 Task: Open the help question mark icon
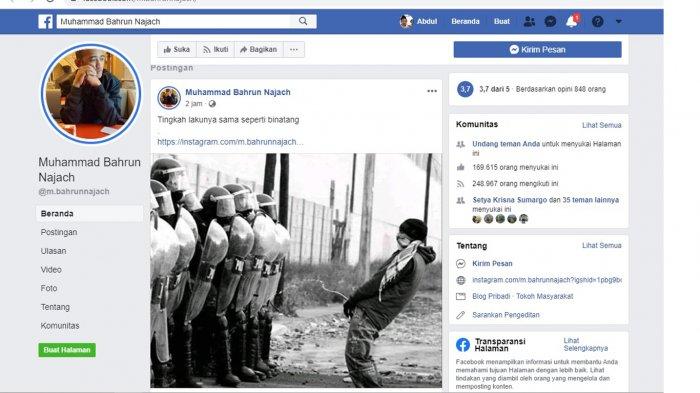pyautogui.click(x=597, y=21)
